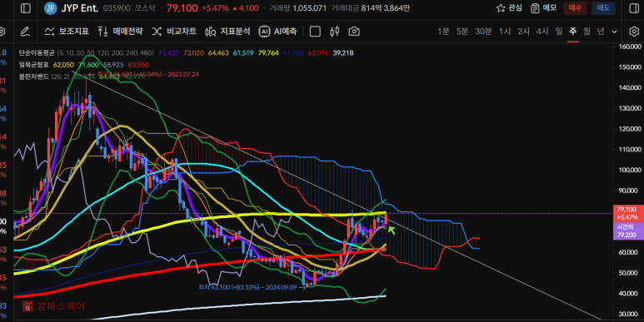644x322 pixels.
Task: Click the 62,050 Ichimoku value
Action: 63,65
